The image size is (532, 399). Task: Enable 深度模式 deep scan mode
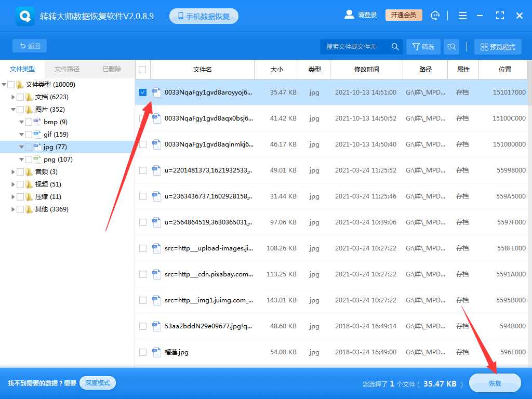coord(97,382)
